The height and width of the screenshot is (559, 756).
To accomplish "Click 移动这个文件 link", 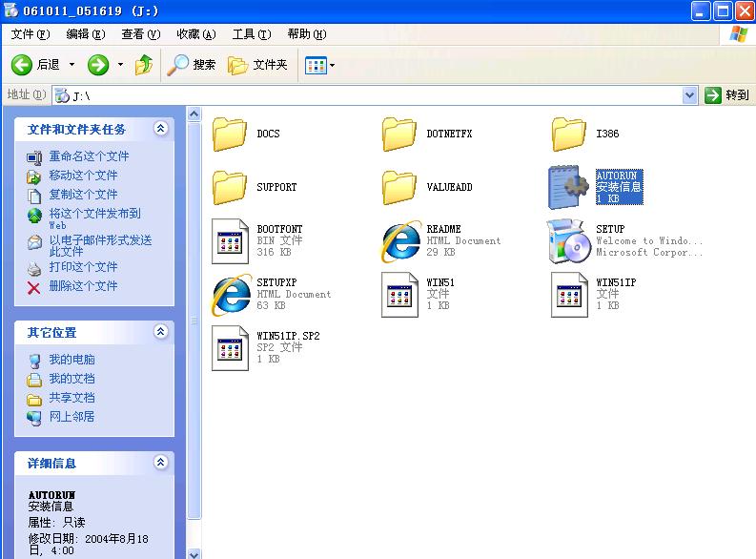I will pyautogui.click(x=83, y=176).
